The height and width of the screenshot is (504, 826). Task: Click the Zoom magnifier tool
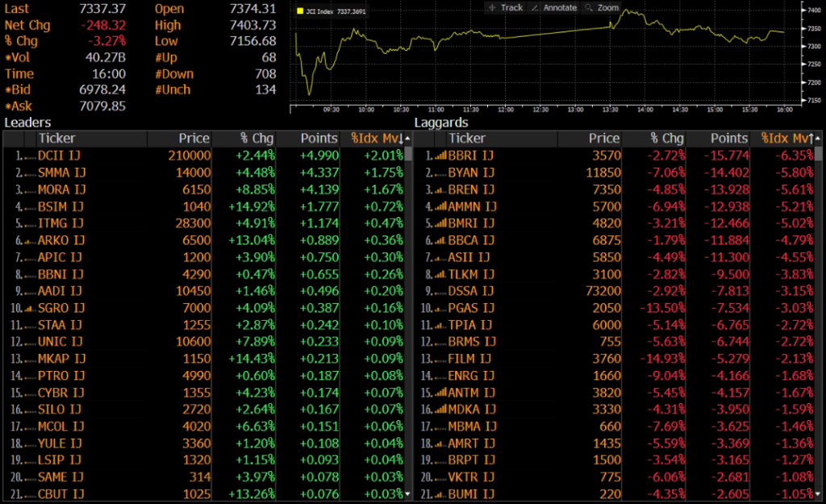[x=602, y=8]
